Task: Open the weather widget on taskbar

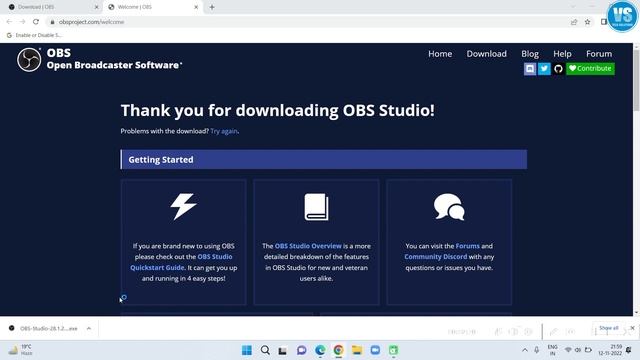Action: coord(20,350)
